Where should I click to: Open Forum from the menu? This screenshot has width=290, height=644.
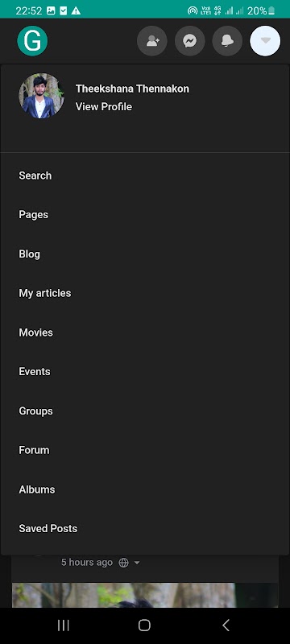click(34, 450)
